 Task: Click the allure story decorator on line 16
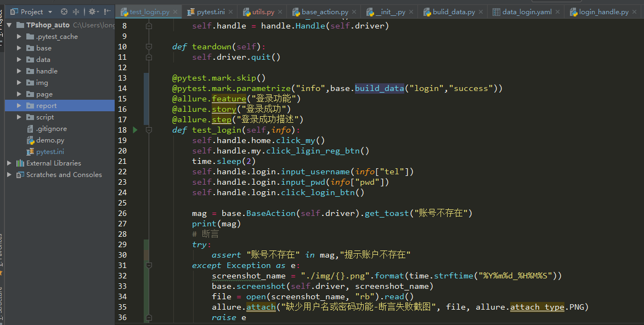point(224,109)
